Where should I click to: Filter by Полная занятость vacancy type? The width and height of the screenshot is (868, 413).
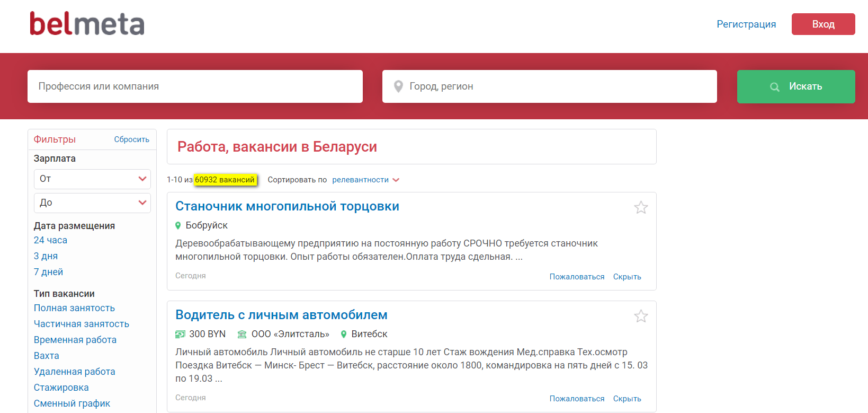[74, 308]
